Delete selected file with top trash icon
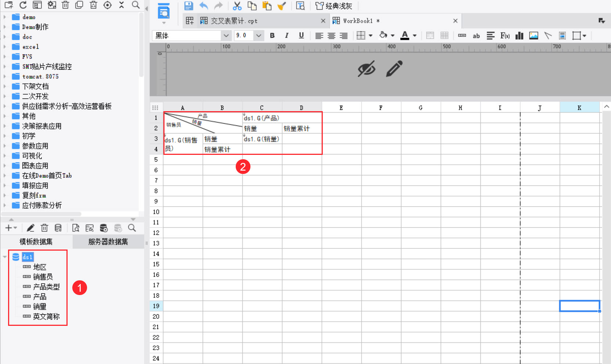 [65, 5]
